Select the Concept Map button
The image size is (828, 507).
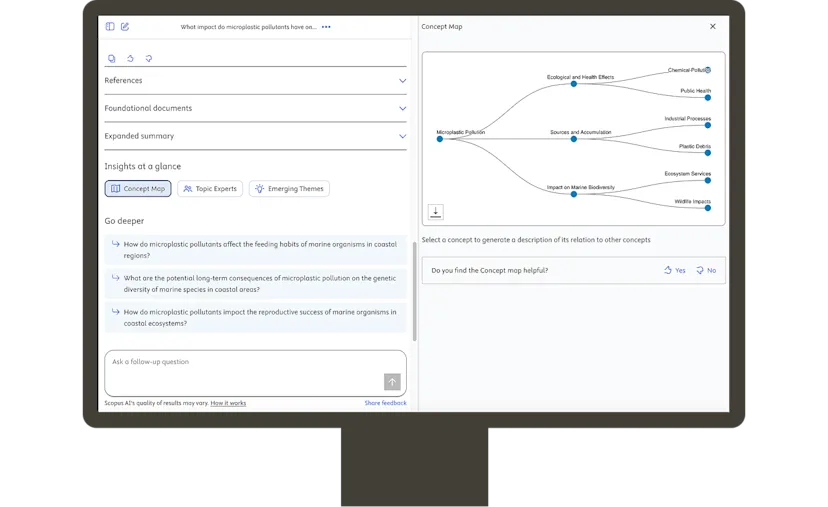(x=138, y=189)
